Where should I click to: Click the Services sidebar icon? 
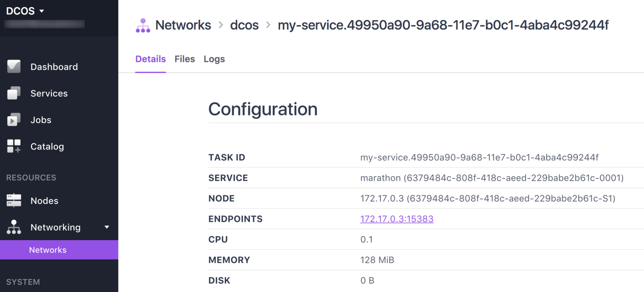[14, 93]
